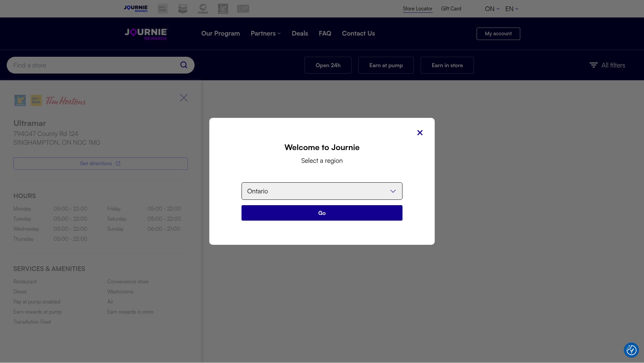644x363 pixels.
Task: Expand the ON province selector
Action: click(492, 9)
